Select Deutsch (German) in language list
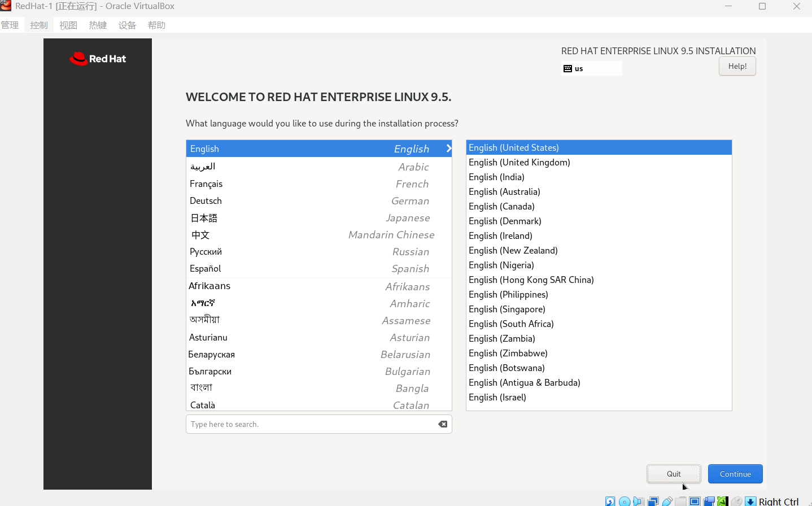Screen dimensions: 812x506 pos(319,200)
